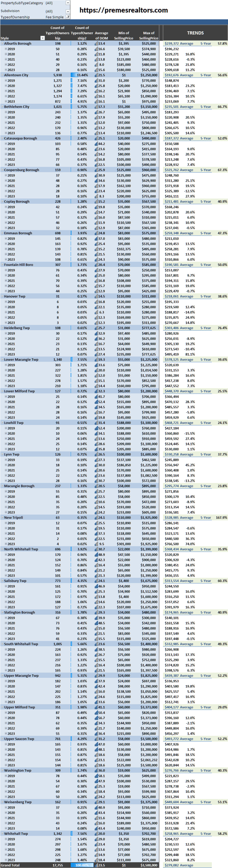The width and height of the screenshot is (228, 868).
Task: Click DOM bars icon in Upper Macungie Twp row
Action: [x=96, y=676]
